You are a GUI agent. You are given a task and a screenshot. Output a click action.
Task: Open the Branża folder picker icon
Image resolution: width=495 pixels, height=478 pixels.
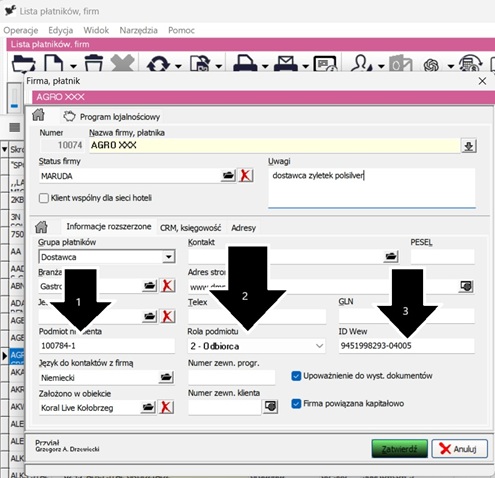(149, 286)
